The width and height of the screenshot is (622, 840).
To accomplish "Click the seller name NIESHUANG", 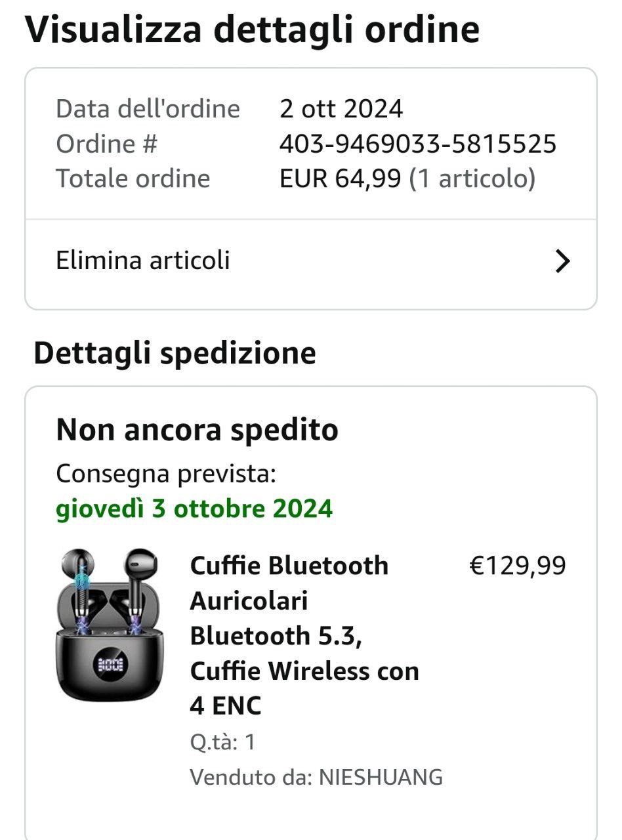I will (x=381, y=778).
